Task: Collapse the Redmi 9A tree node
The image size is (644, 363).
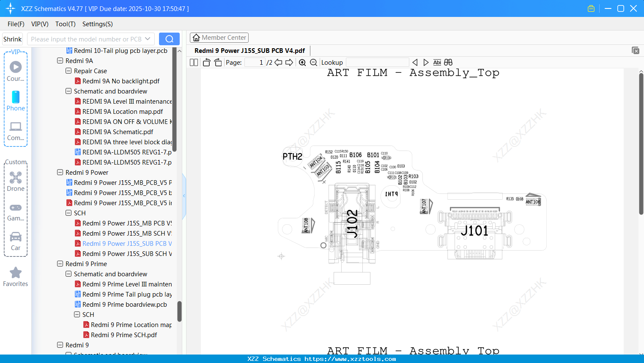Action: pyautogui.click(x=60, y=60)
